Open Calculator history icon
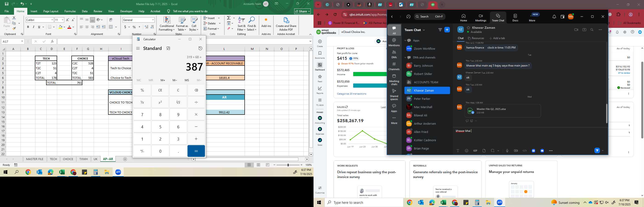Screen dimensions: 644x207 (200, 48)
